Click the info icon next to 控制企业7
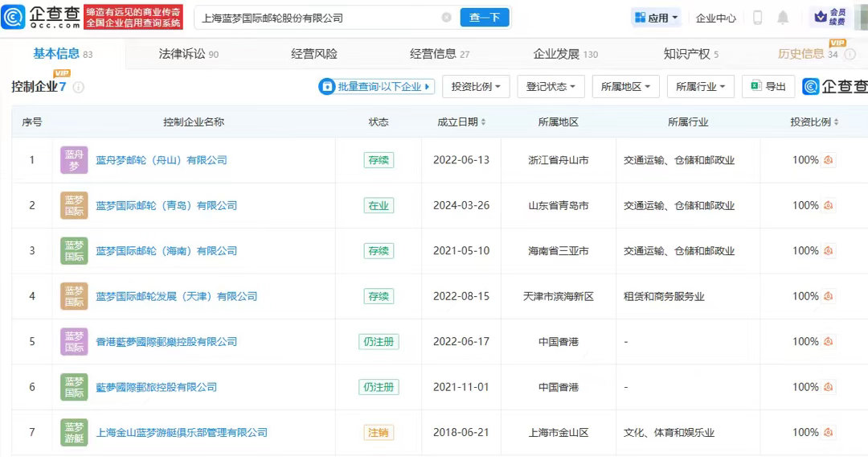This screenshot has height=457, width=868. coord(79,87)
